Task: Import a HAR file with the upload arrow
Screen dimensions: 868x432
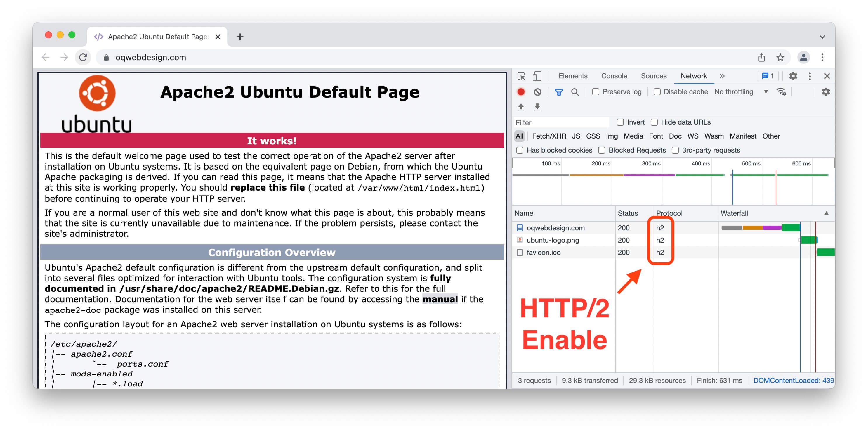Action: point(521,107)
